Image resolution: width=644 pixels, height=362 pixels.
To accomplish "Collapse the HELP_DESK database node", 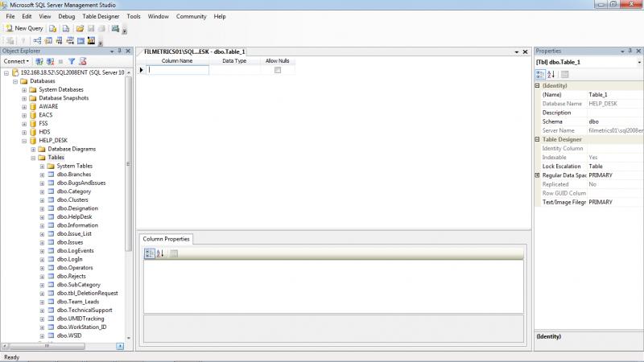I will (x=24, y=141).
